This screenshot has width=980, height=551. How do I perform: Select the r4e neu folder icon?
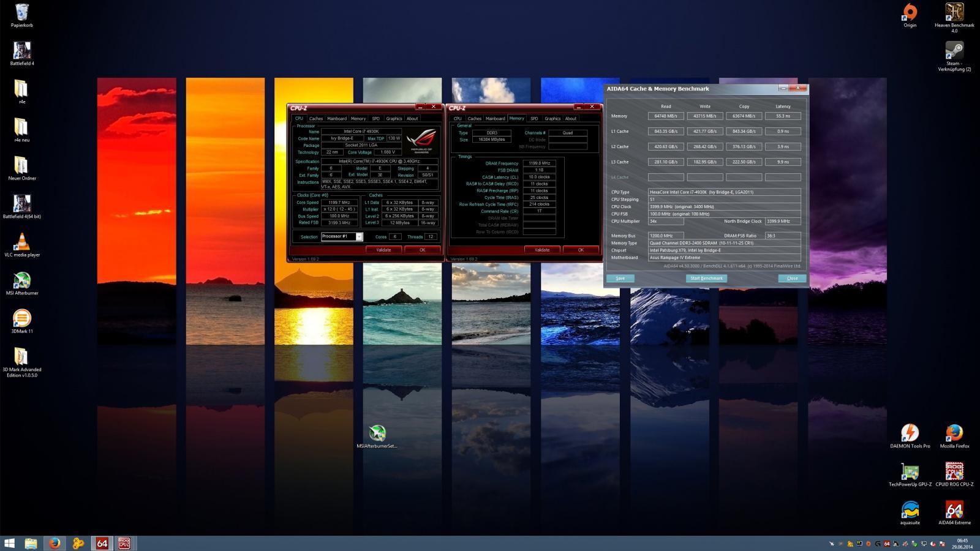(x=21, y=130)
